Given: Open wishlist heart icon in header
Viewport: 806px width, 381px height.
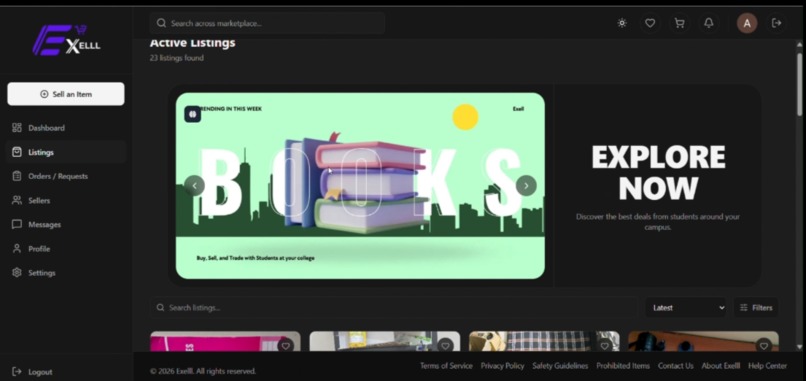Looking at the screenshot, I should tap(650, 23).
